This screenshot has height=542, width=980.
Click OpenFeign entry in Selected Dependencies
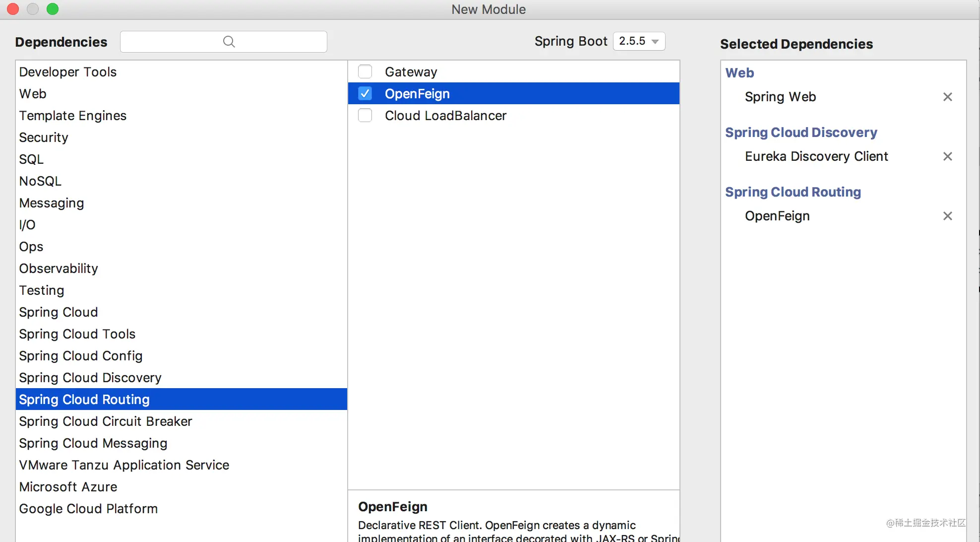pyautogui.click(x=777, y=216)
